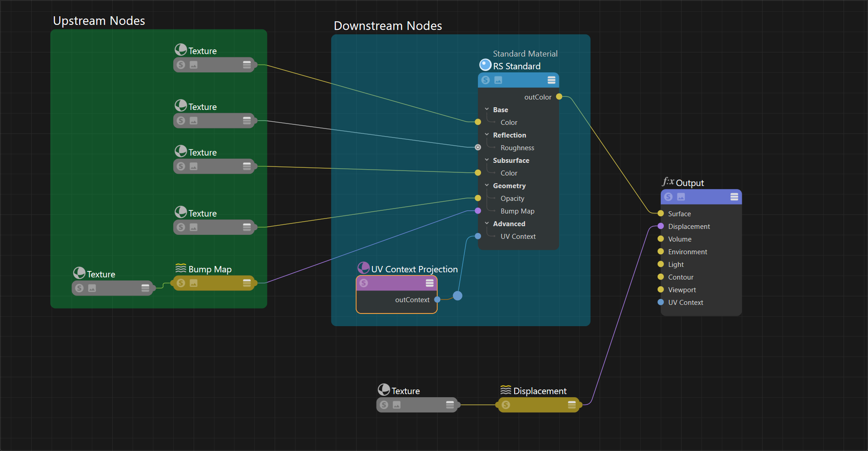Viewport: 868px width, 451px height.
Task: Click the Displacement node wave icon
Action: (x=506, y=390)
